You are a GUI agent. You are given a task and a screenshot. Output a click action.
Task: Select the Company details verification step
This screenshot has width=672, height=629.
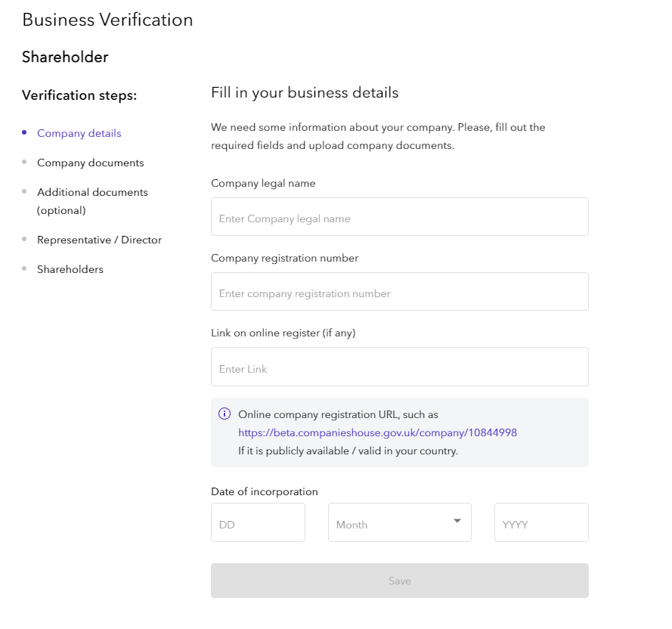click(79, 134)
